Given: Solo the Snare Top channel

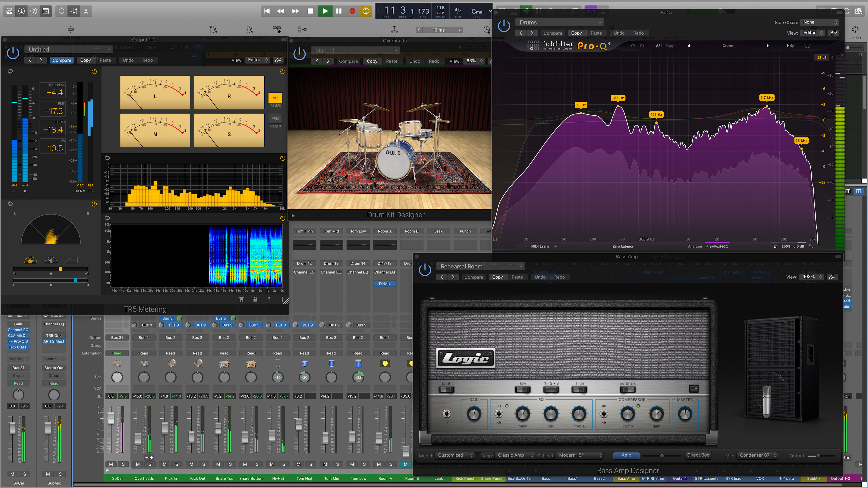Looking at the screenshot, I should click(231, 464).
